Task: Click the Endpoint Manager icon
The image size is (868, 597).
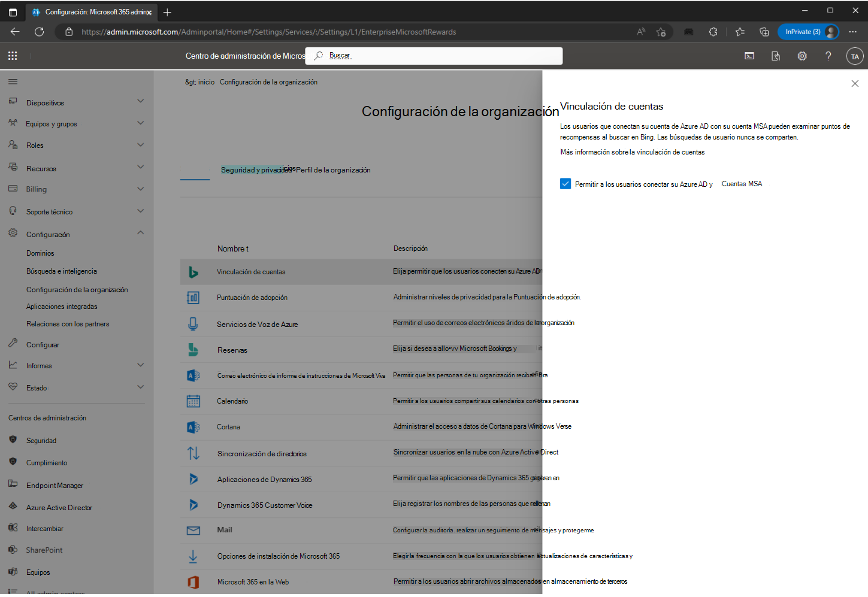Action: (13, 484)
